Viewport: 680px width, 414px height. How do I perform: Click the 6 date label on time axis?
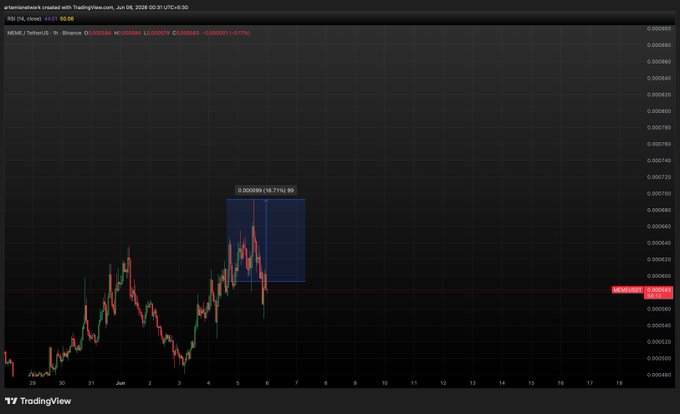tap(267, 383)
